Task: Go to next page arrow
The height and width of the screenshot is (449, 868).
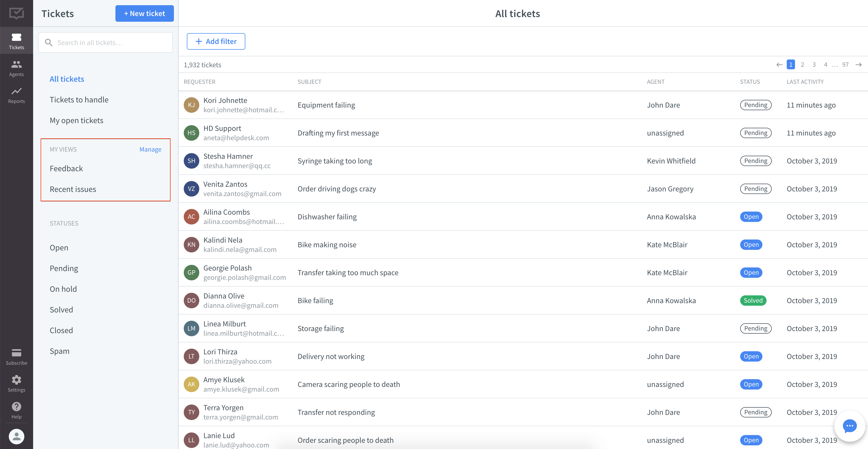Action: click(859, 65)
